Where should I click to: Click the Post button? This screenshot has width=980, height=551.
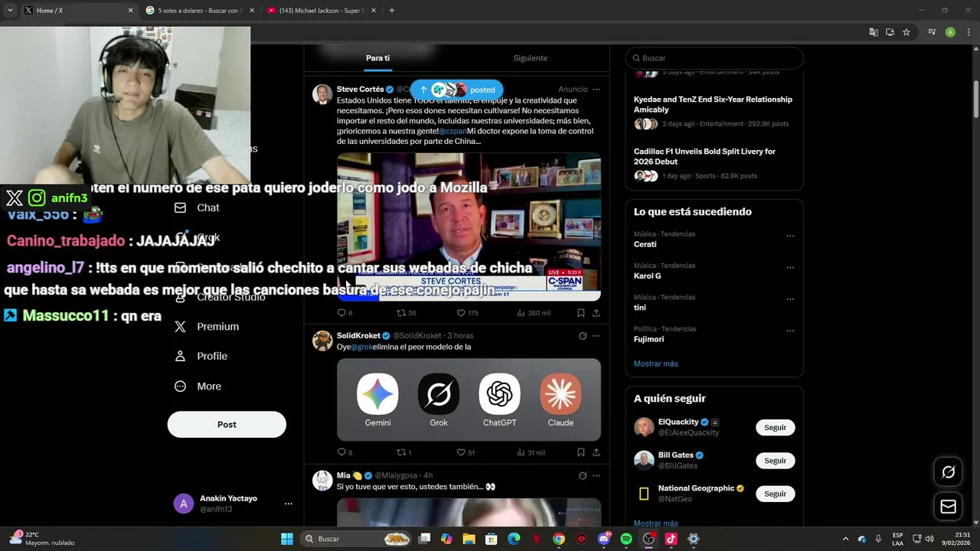[227, 425]
